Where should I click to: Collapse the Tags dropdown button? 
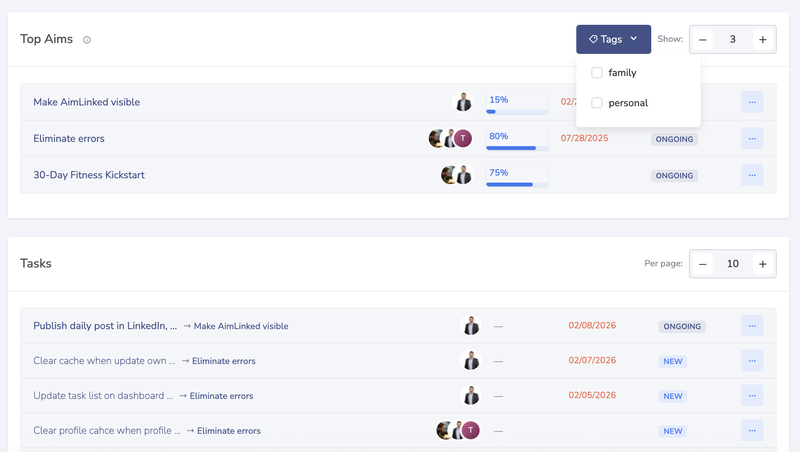pos(613,39)
